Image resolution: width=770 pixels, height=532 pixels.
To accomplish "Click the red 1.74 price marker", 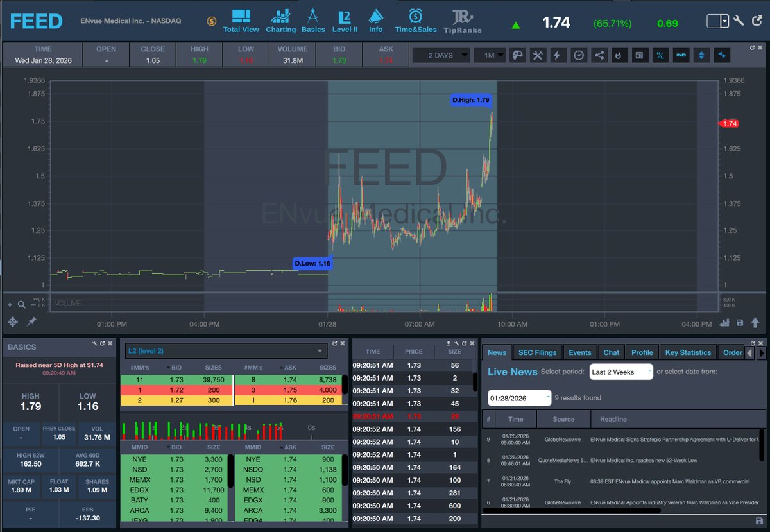I will 728,124.
